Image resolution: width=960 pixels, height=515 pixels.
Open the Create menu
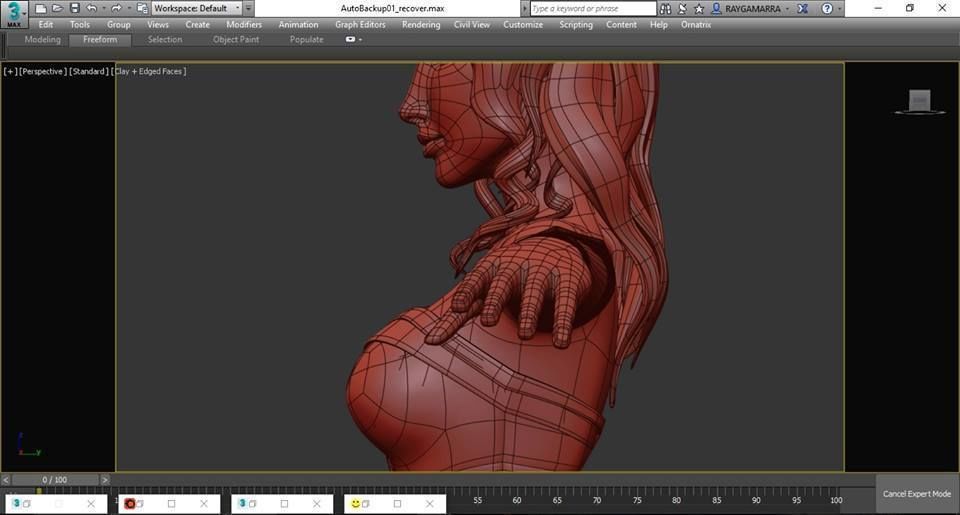click(197, 24)
